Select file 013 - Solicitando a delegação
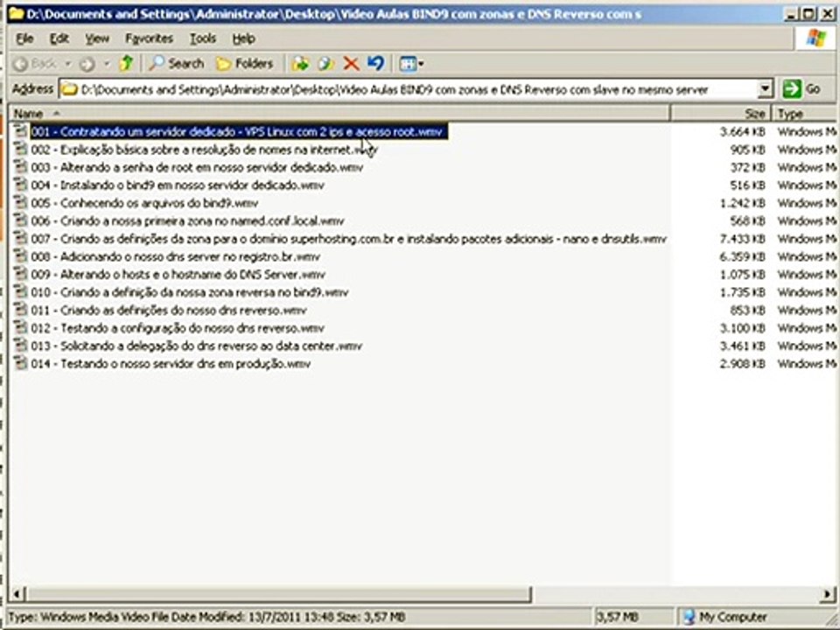This screenshot has width=840, height=630. point(197,346)
